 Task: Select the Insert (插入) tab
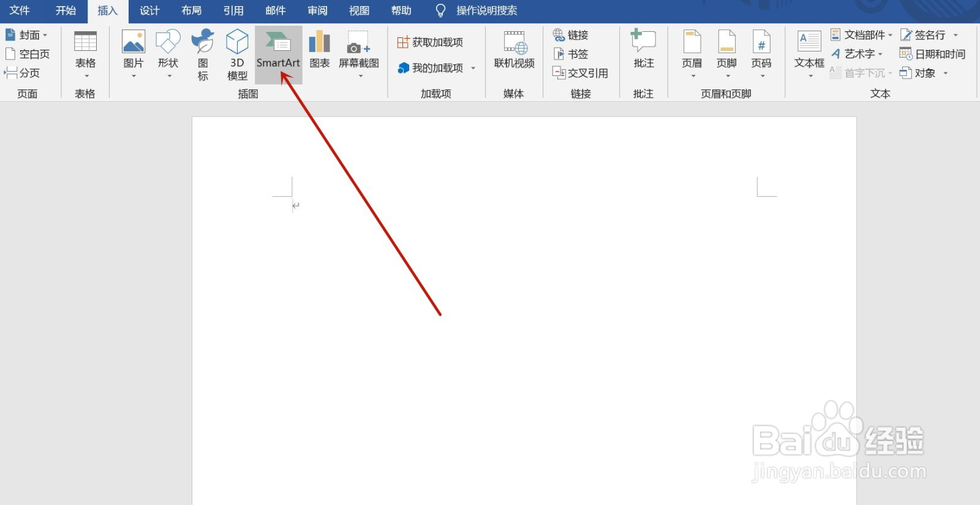click(x=107, y=10)
